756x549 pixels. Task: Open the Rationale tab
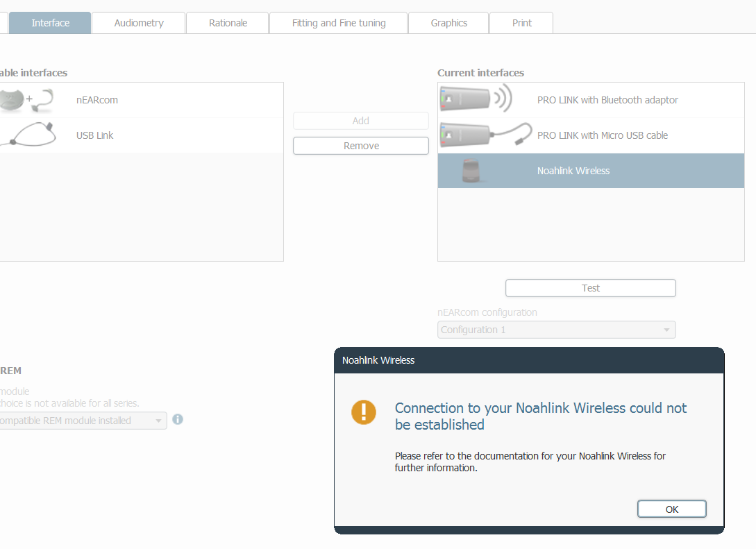228,23
